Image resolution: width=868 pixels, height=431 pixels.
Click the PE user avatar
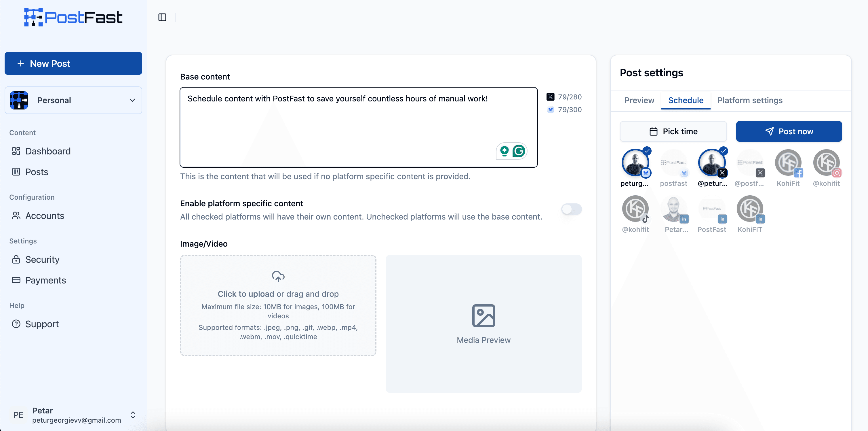tap(18, 415)
